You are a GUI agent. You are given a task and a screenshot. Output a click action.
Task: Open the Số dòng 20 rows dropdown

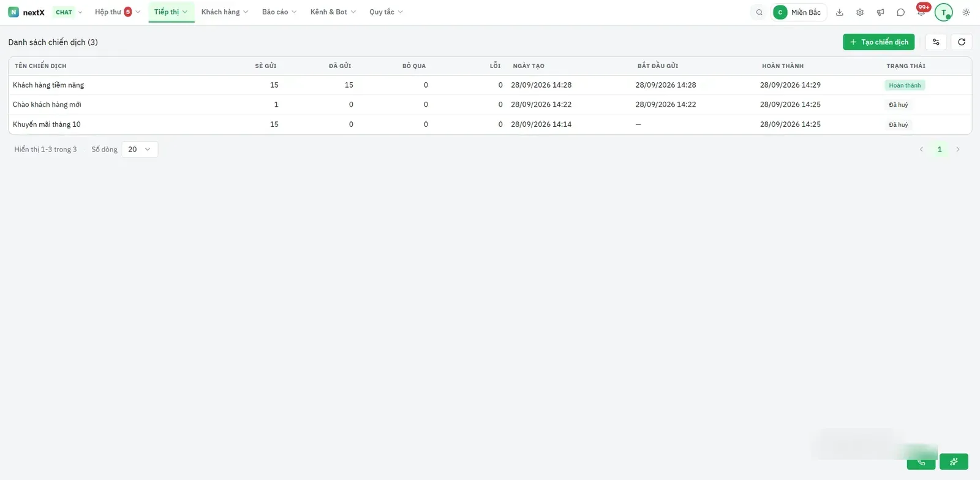140,150
